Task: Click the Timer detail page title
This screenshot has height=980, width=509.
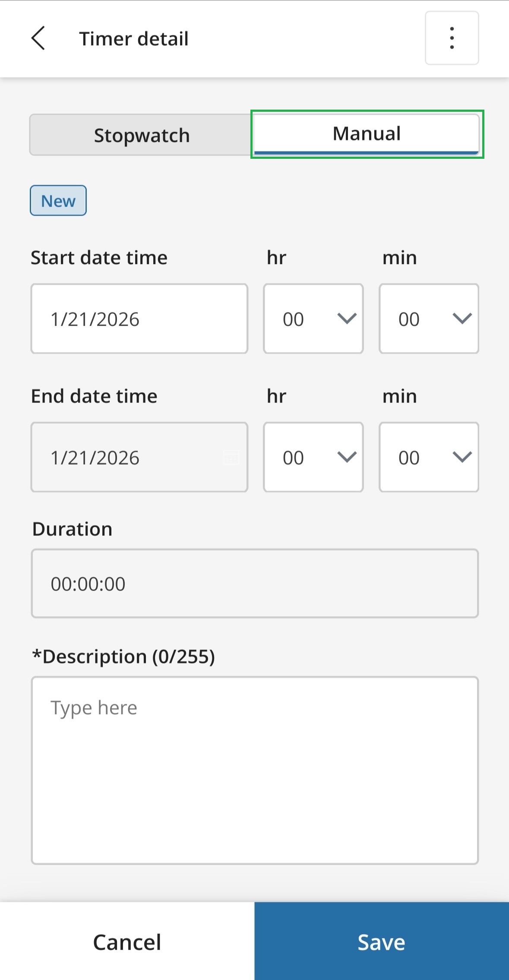Action: [x=134, y=39]
